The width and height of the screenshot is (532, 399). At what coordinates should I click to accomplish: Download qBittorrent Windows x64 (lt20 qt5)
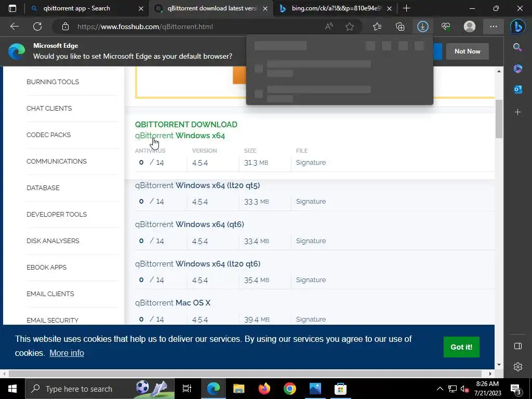click(197, 185)
